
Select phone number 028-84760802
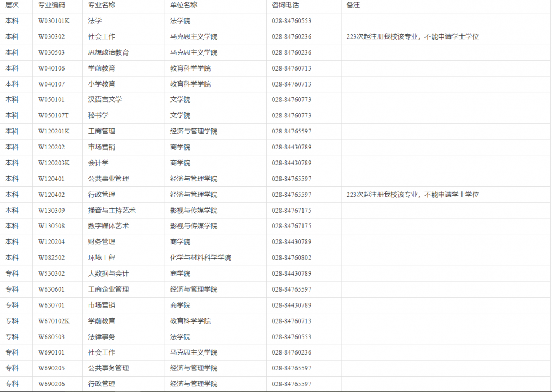click(x=291, y=258)
